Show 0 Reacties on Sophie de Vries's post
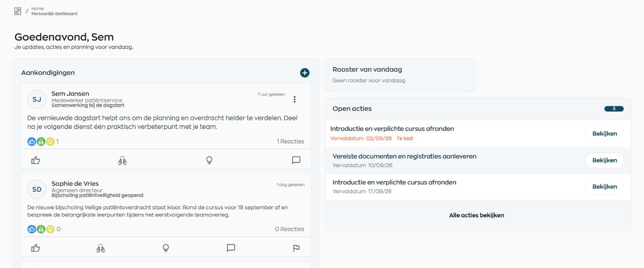644x268 pixels. (289, 229)
